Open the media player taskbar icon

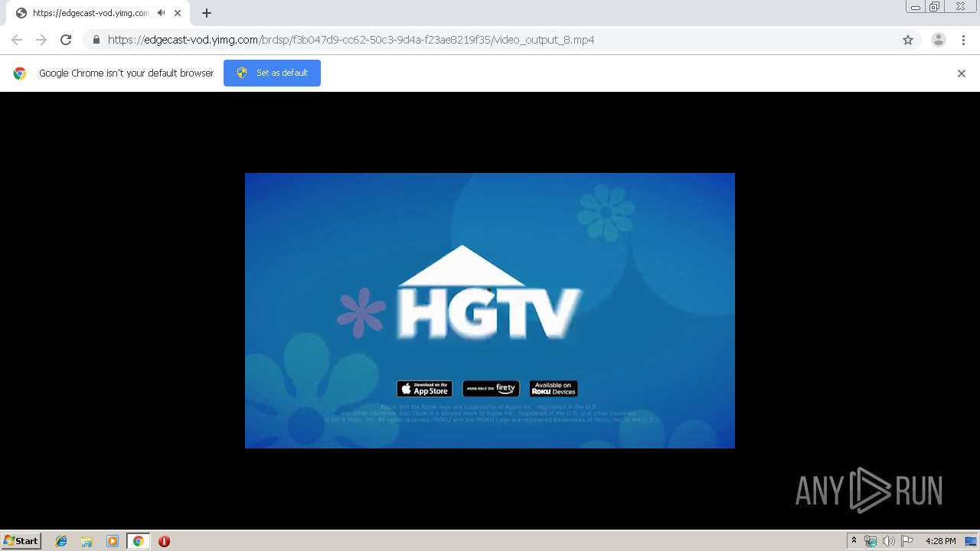point(113,541)
